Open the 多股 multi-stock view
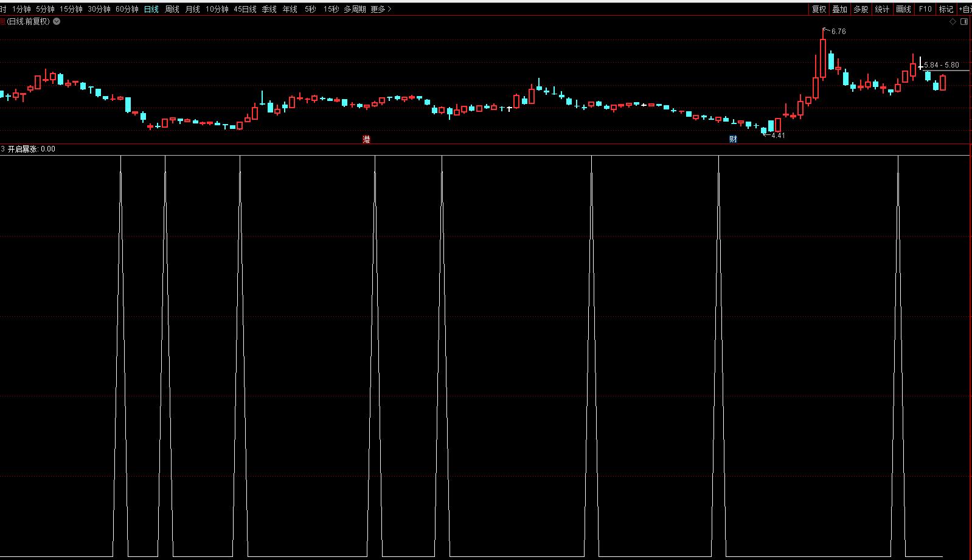 coord(861,9)
